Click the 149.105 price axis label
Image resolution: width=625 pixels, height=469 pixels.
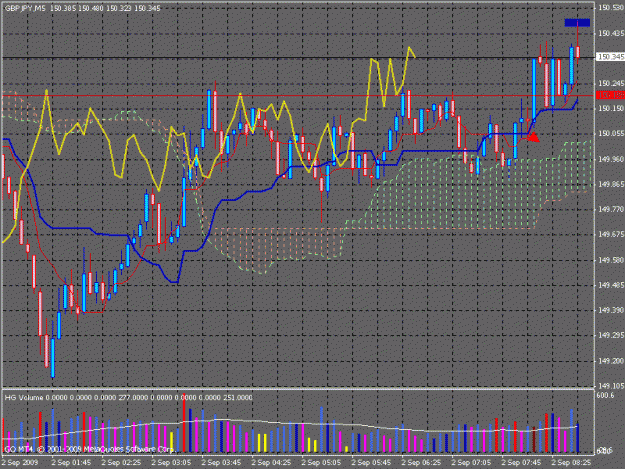(x=611, y=386)
